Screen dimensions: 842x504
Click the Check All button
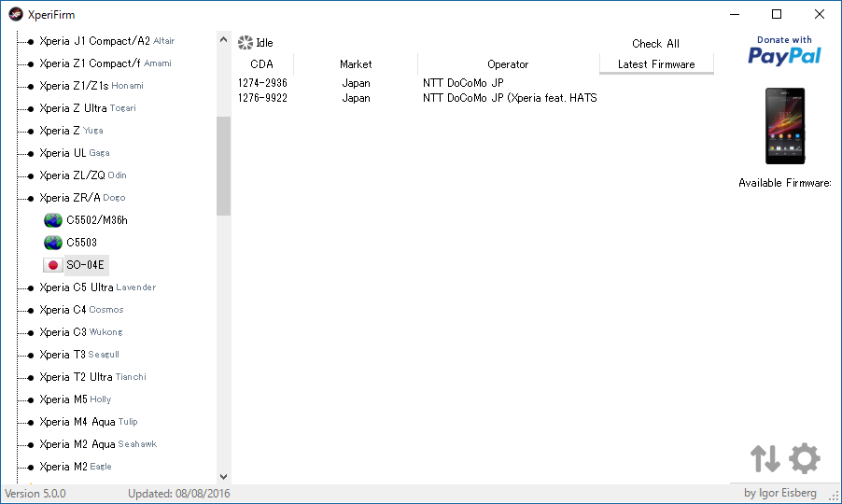click(655, 44)
